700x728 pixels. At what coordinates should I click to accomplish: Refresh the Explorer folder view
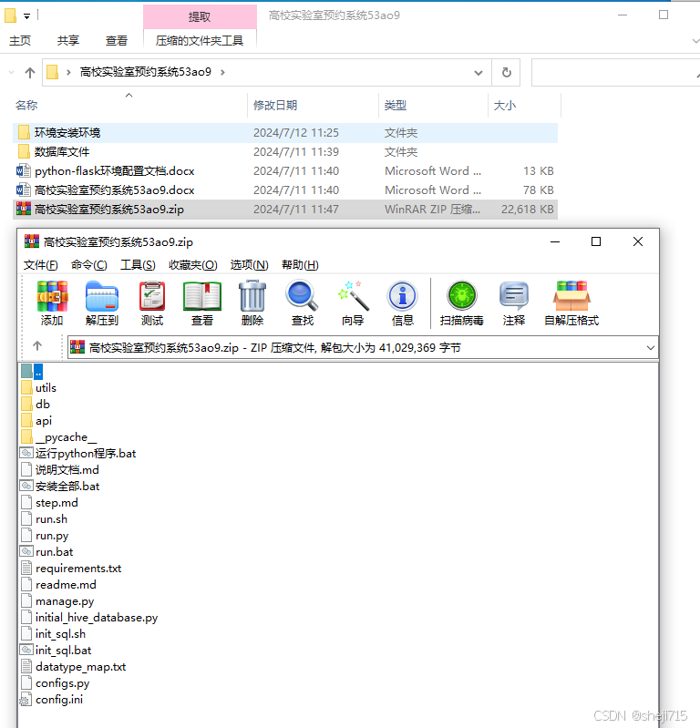point(506,72)
